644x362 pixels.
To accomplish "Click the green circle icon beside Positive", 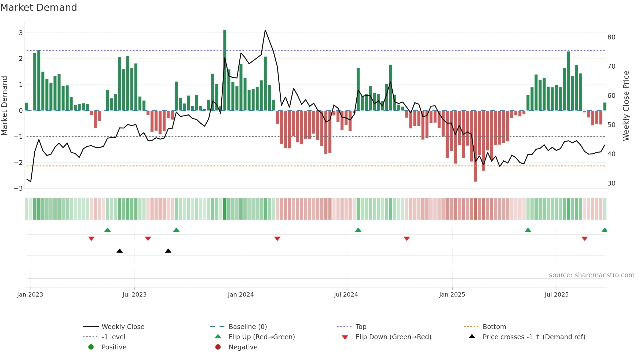I will [x=91, y=347].
